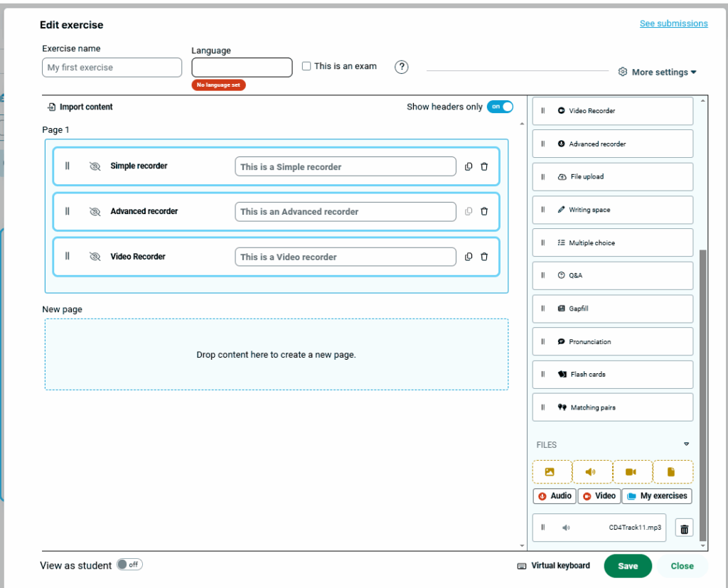Expand the More settings dropdown
The image size is (728, 588).
657,72
